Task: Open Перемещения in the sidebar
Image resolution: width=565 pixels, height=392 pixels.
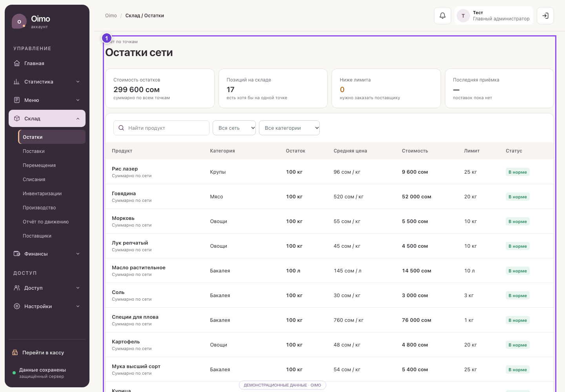Action: coord(52,165)
